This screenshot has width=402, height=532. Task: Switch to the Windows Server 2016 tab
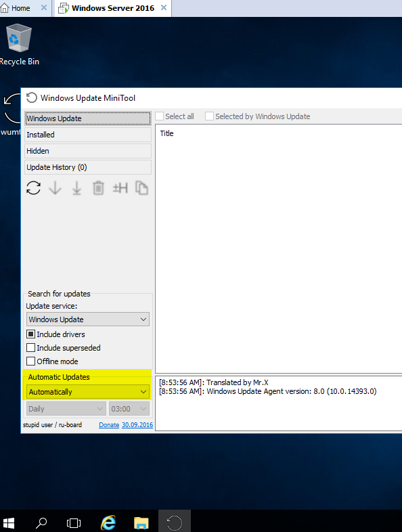[x=113, y=8]
